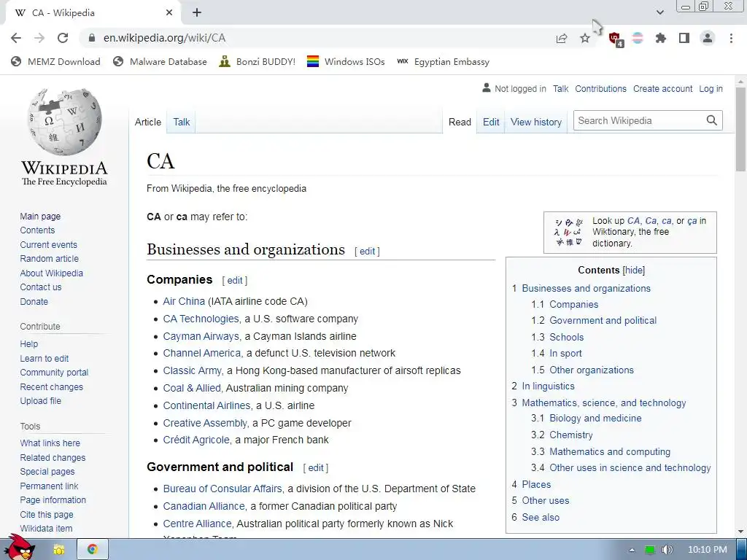Open File Explorer from the taskbar
This screenshot has width=747, height=560.
[59, 550]
